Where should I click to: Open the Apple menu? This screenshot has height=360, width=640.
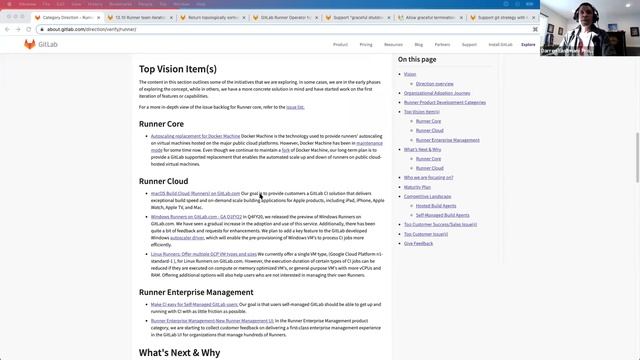point(9,4)
